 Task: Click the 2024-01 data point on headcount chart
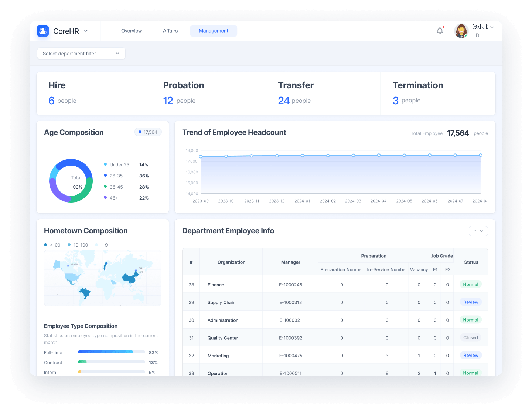(x=302, y=156)
